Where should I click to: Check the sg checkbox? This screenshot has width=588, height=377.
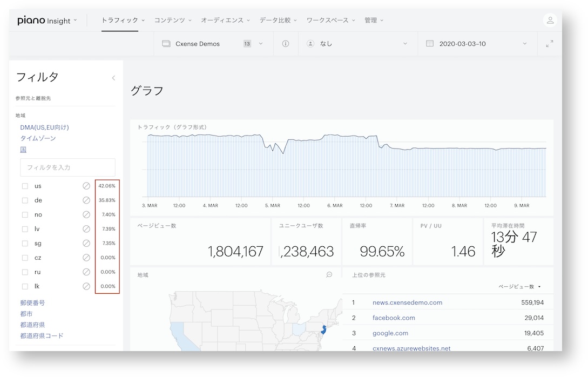[25, 244]
